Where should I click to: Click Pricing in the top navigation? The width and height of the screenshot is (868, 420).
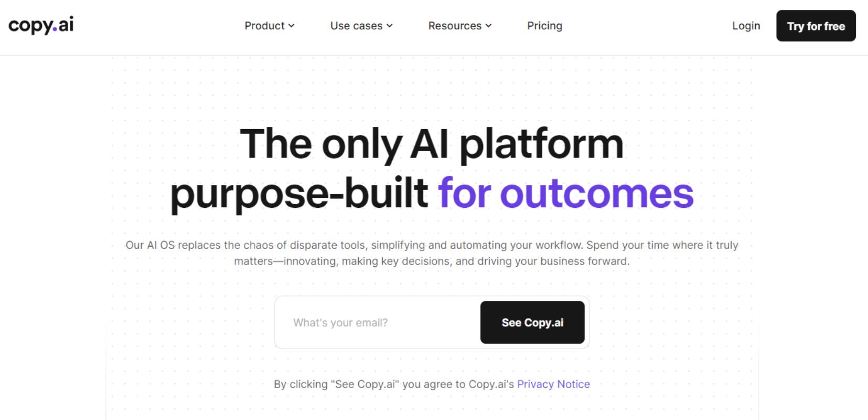[x=544, y=26]
